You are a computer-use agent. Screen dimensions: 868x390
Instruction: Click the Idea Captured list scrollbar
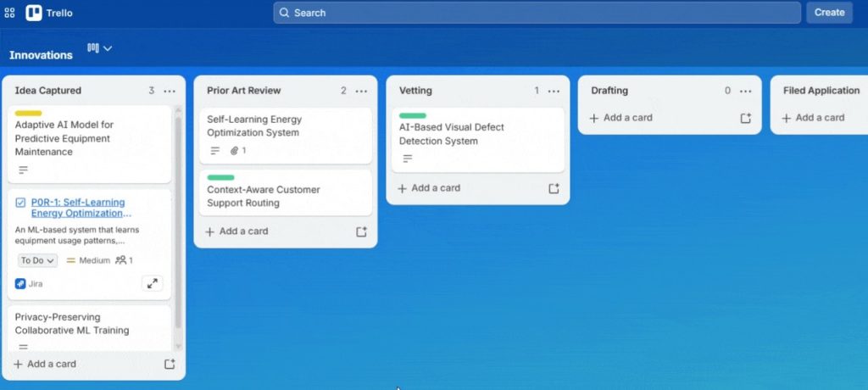tap(178, 221)
